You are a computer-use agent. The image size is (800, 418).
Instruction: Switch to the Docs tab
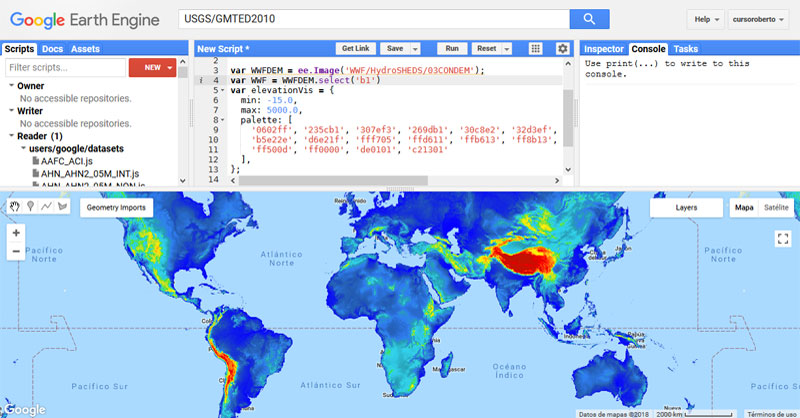point(52,49)
